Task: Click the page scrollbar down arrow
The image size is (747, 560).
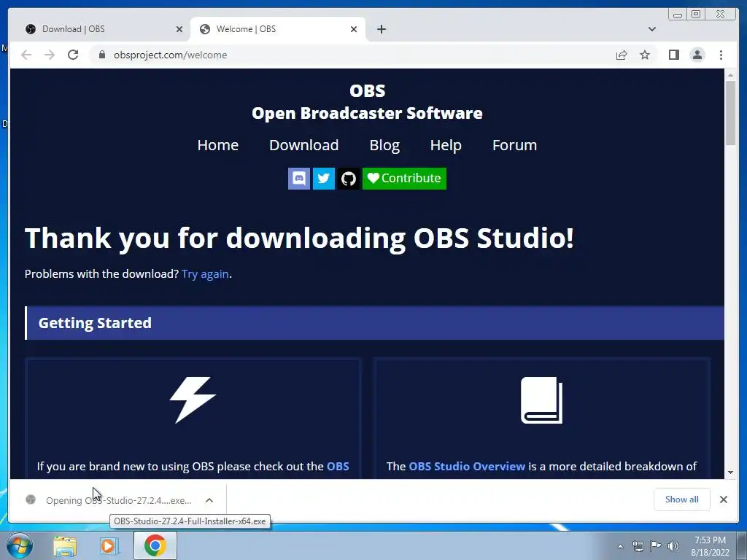Action: pyautogui.click(x=730, y=472)
